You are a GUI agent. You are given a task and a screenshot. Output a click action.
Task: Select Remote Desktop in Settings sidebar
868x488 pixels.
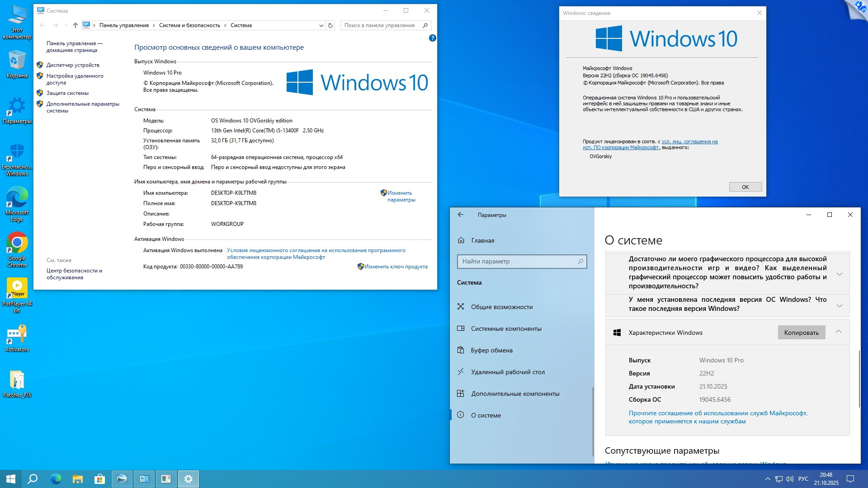coord(507,372)
